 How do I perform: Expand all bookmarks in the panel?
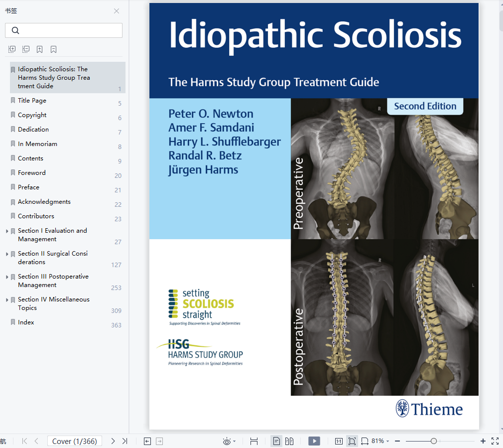coord(12,49)
